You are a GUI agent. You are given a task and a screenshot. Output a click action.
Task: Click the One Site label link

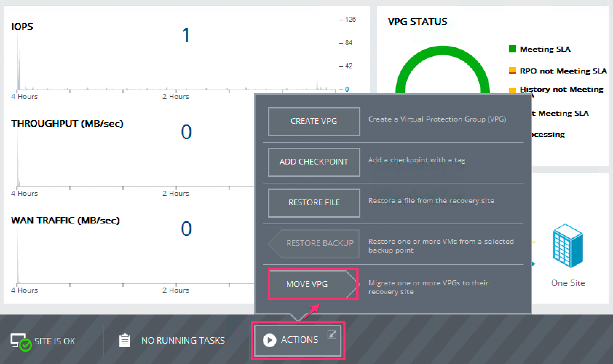pos(567,283)
